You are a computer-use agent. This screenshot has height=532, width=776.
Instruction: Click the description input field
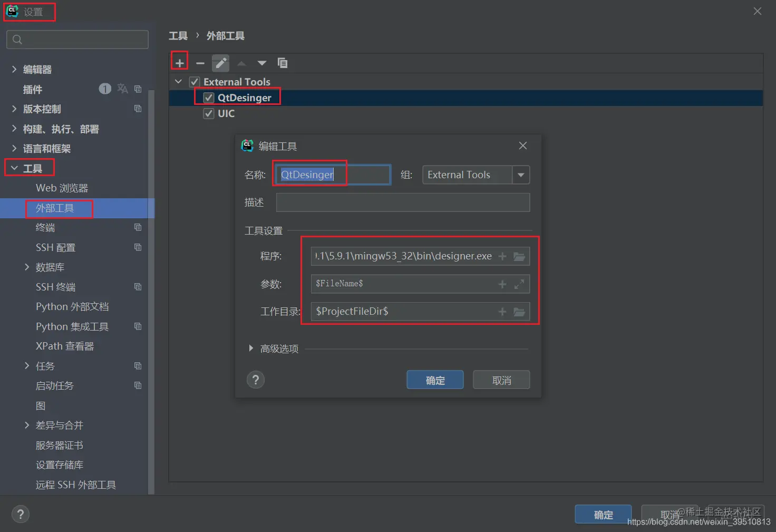click(x=403, y=202)
